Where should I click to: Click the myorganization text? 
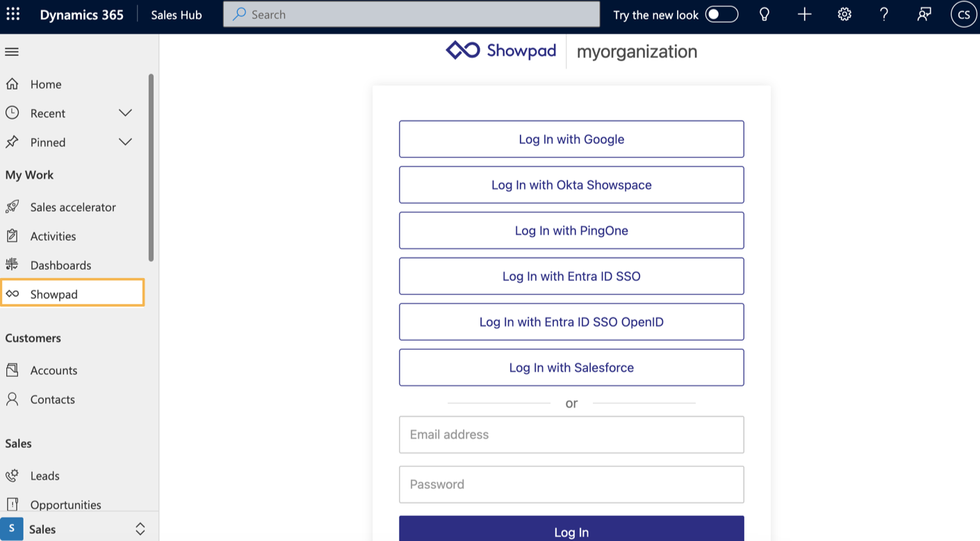coord(637,51)
